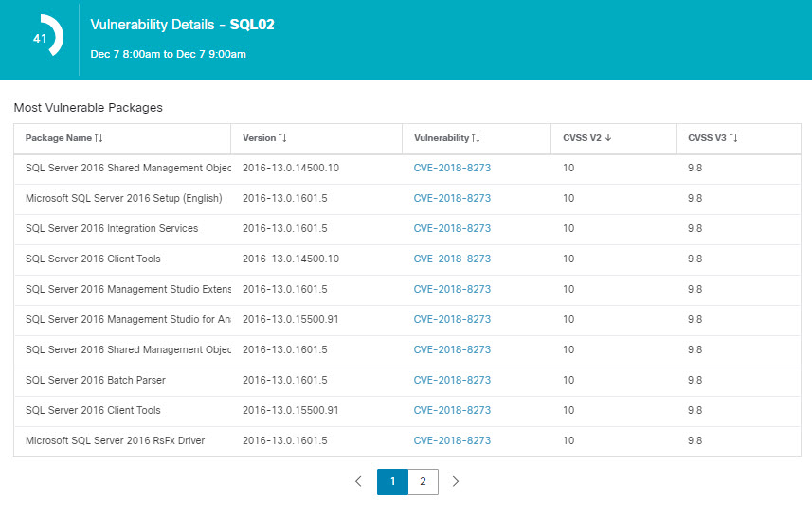The image size is (812, 518).
Task: Click version 2016-13.0.15500.91 in Management Studio for An row
Action: 291,319
